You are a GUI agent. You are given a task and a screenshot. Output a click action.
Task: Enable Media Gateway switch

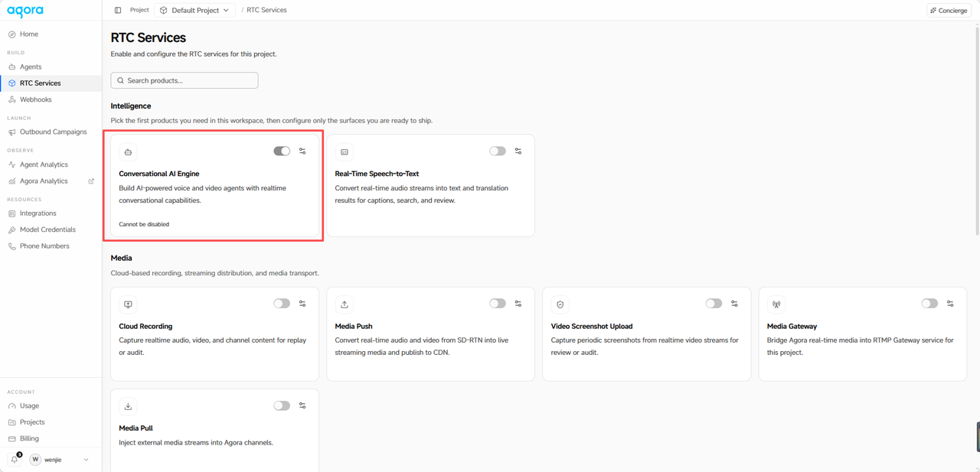pos(929,304)
